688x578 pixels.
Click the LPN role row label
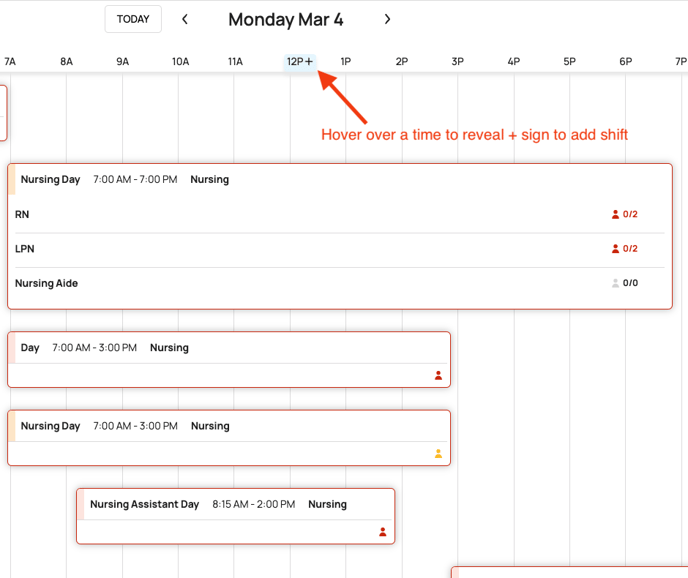point(25,249)
